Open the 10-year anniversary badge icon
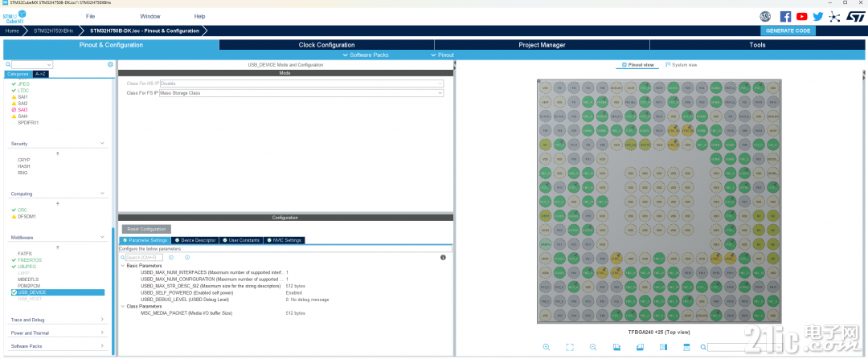Screen dimensions: 868x359 pos(766,17)
